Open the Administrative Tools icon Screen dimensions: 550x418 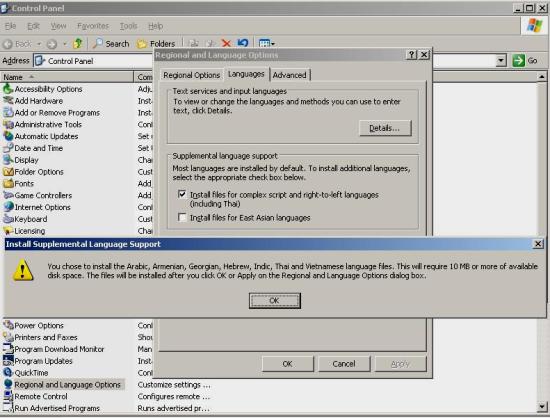8,124
